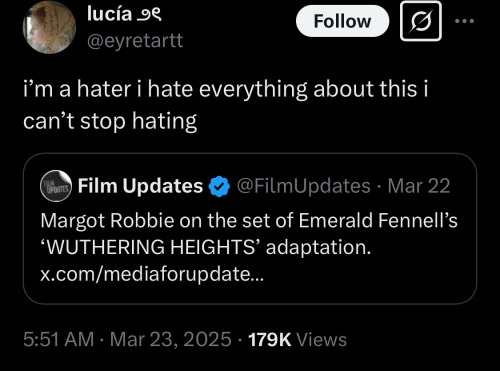Follow the @eyretartt account
This screenshot has height=371, width=500.
[x=342, y=21]
